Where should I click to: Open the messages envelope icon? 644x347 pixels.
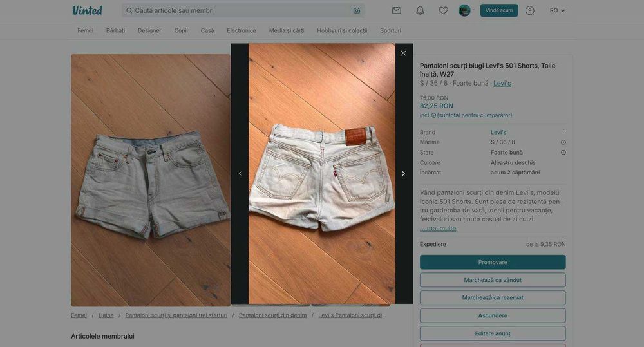pos(396,10)
